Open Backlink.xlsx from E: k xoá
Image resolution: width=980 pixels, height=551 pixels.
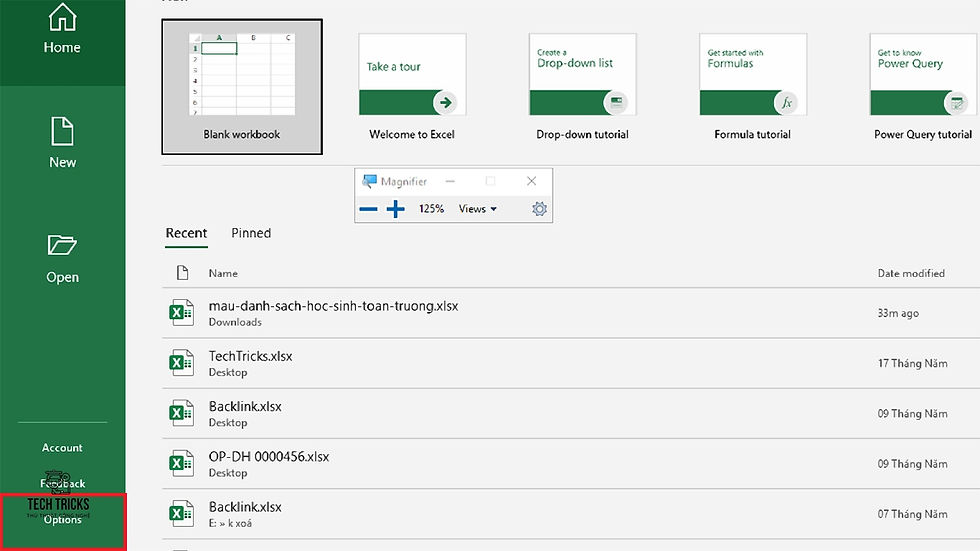click(x=571, y=514)
